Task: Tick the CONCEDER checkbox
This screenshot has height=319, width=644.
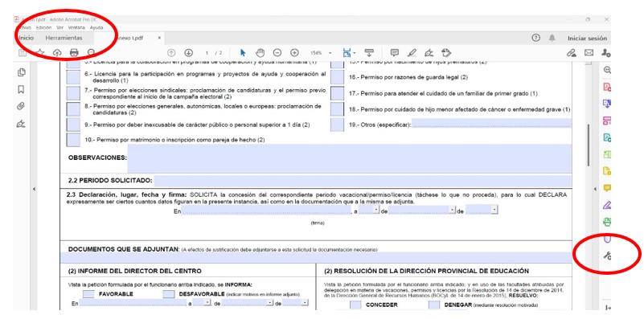Action: (x=355, y=305)
